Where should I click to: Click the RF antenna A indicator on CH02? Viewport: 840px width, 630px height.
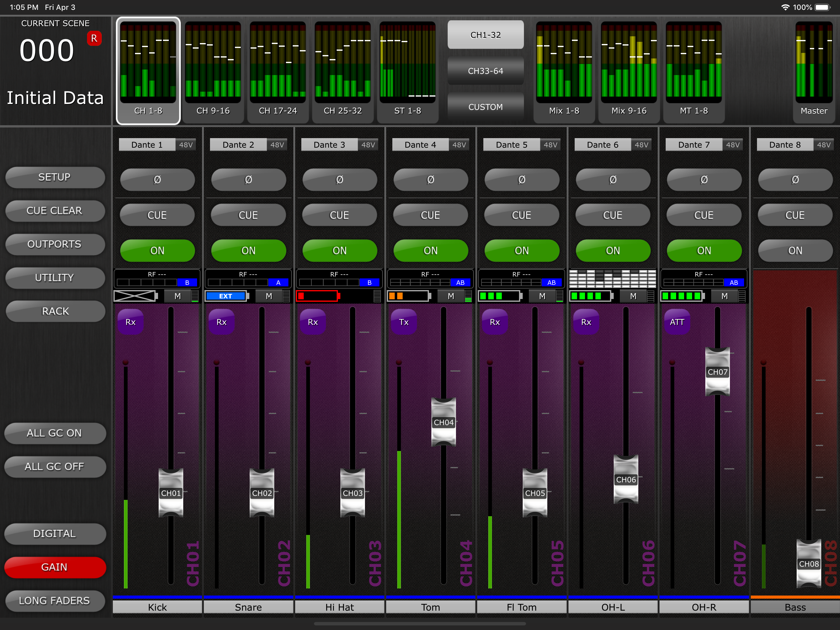pos(278,282)
